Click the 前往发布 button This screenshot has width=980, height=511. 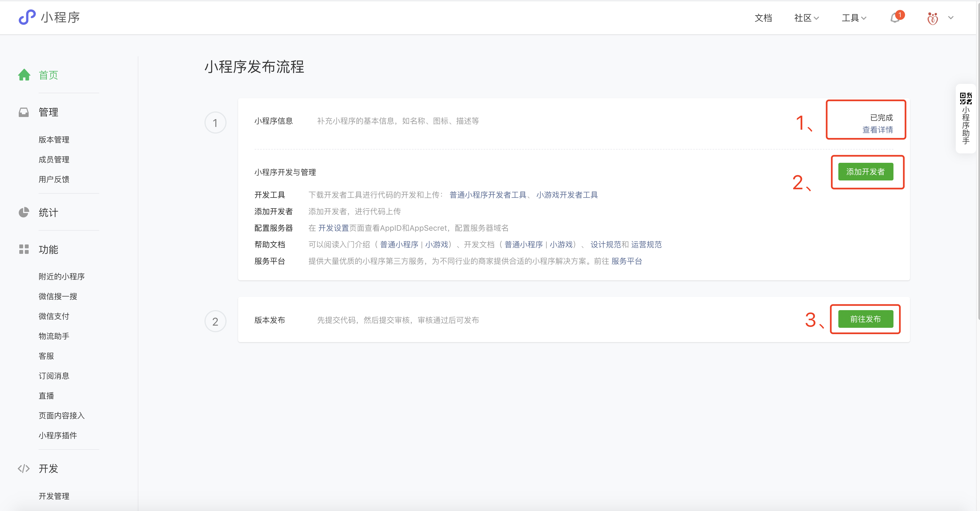pos(865,319)
